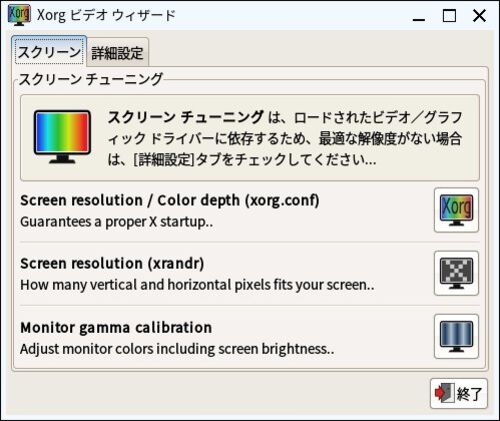The width and height of the screenshot is (500, 421).
Task: Switch to the スクリーン tab
Action: 49,52
